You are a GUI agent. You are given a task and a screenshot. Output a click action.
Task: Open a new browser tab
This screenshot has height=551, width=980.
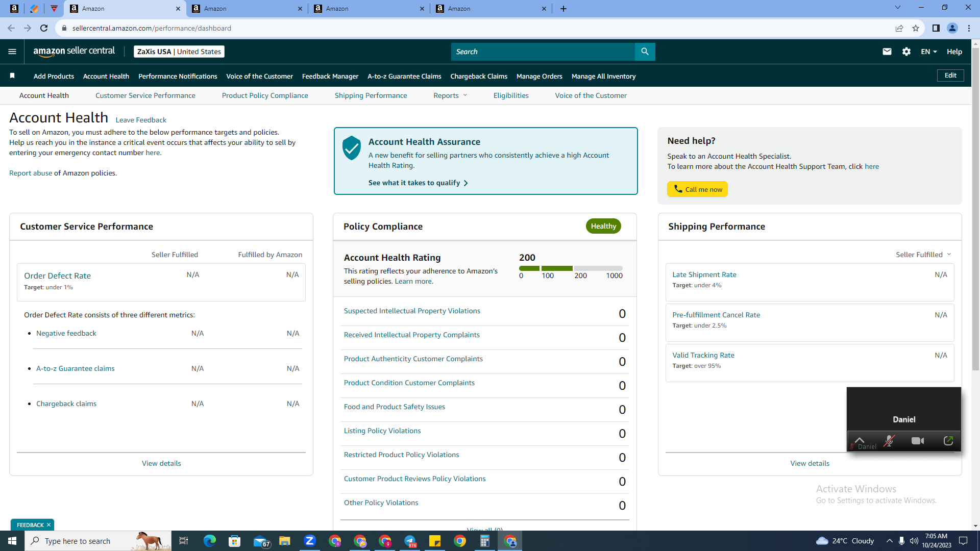[x=563, y=9]
